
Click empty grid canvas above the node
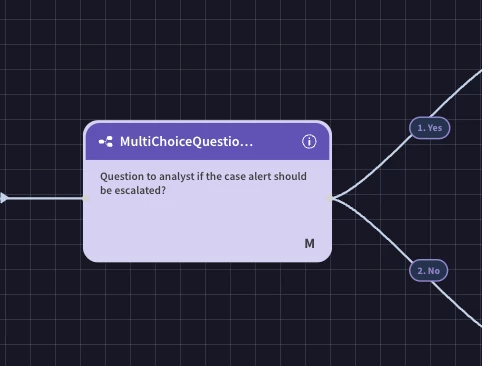(207, 60)
